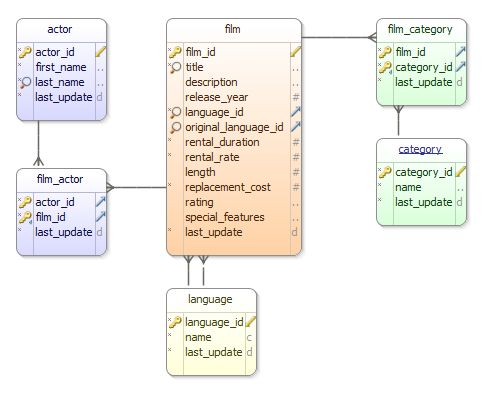The image size is (485, 394).
Task: Click the index icon beside film table's language_id
Action: click(x=175, y=112)
